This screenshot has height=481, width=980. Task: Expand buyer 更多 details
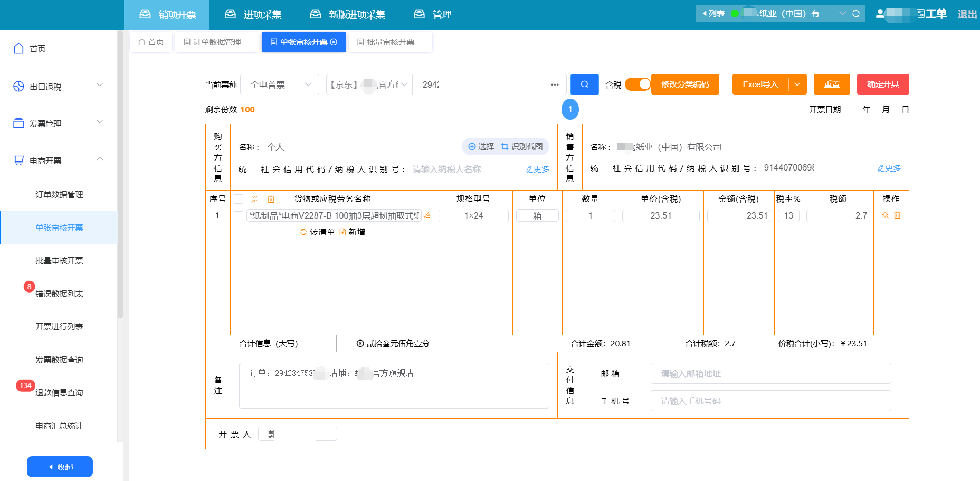click(538, 169)
